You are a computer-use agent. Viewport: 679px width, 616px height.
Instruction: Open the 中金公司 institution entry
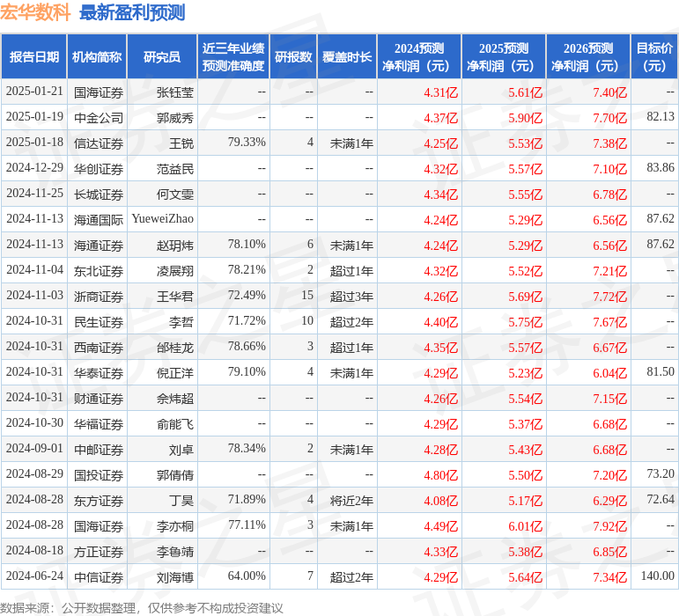[99, 117]
